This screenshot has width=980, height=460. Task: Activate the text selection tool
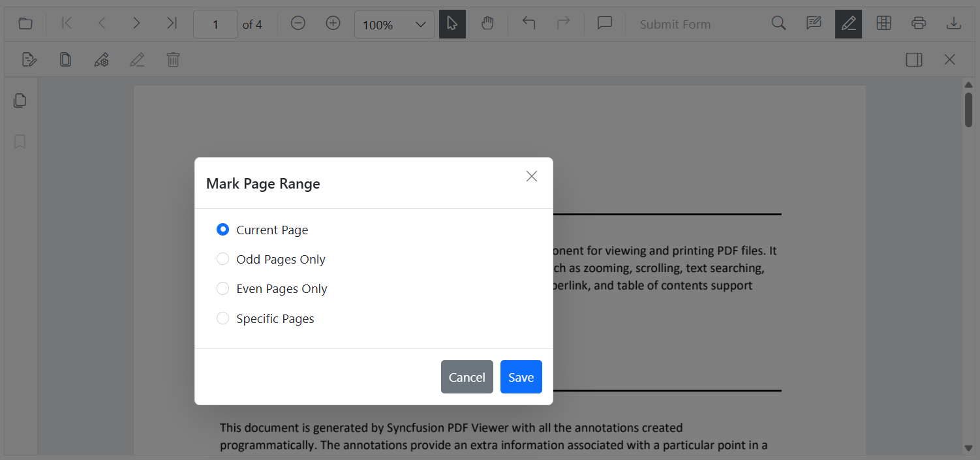(452, 23)
